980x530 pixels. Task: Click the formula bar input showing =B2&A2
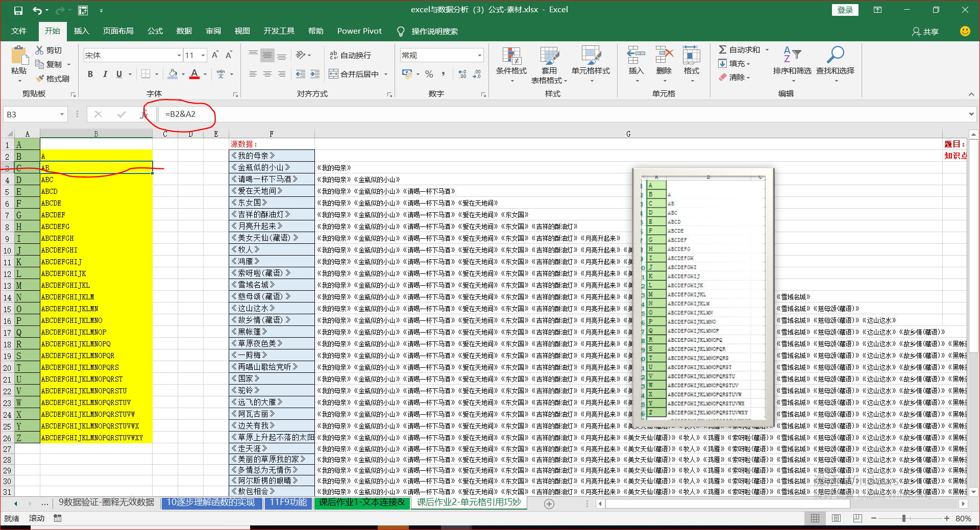point(561,114)
